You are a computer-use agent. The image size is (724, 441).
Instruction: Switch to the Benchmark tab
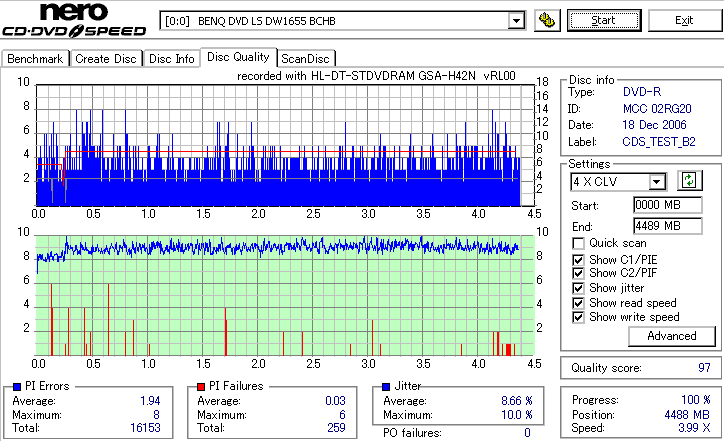[35, 59]
